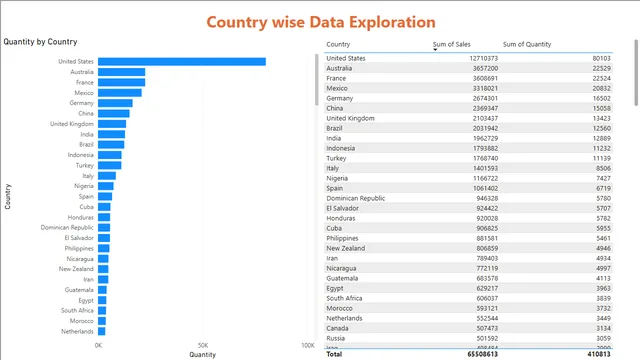Viewport: 640px width, 360px height.
Task: Select United States cell in table
Action: tap(346, 58)
